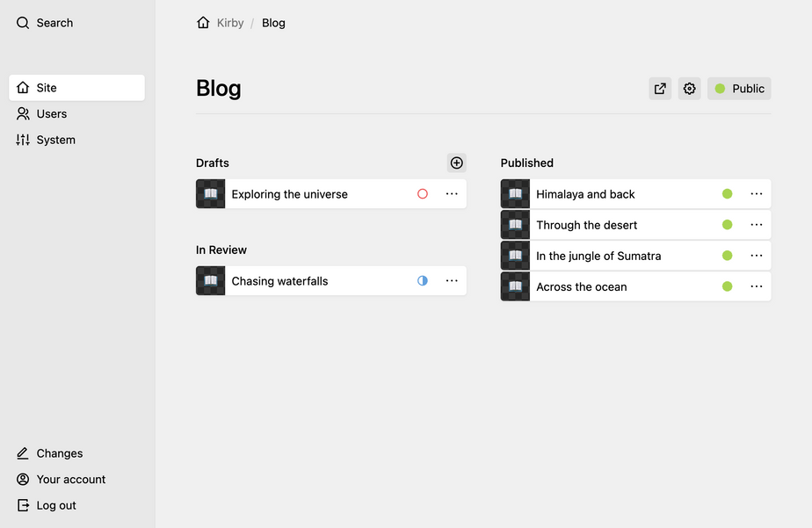Click green status dot for Sumatra article
The width and height of the screenshot is (812, 528).
tap(727, 256)
